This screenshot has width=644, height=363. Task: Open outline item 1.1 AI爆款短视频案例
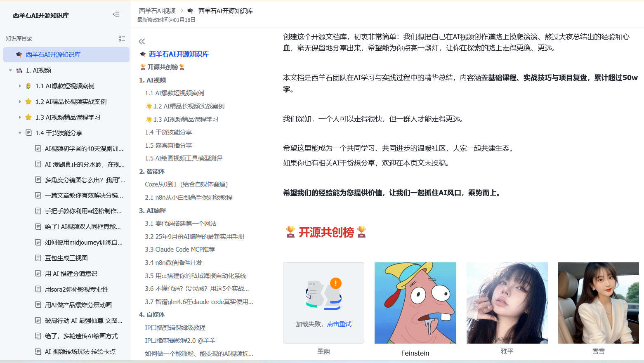pos(175,93)
